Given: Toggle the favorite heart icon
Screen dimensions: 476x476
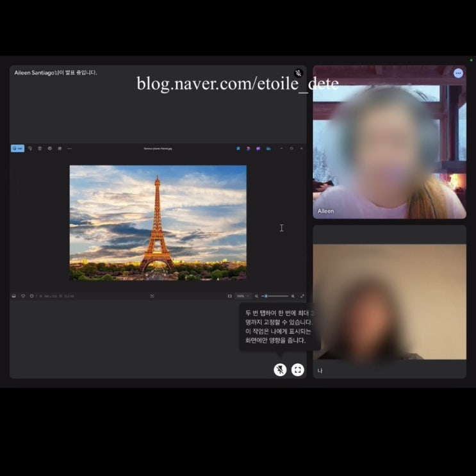Looking at the screenshot, I should click(23, 296).
